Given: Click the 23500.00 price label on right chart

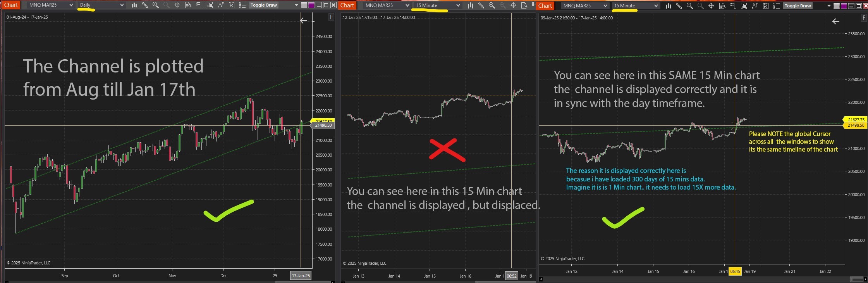Looking at the screenshot, I should (x=856, y=34).
